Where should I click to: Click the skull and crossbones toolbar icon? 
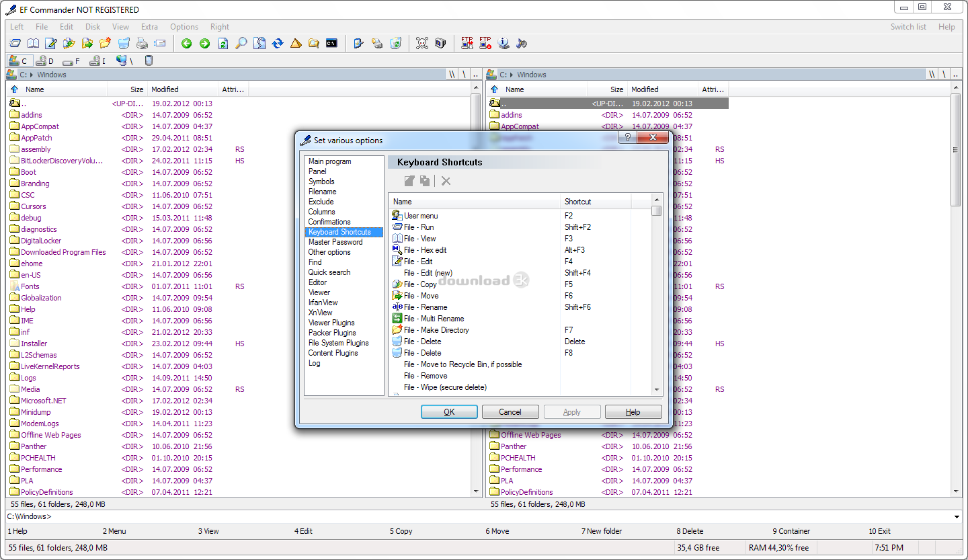[x=421, y=43]
